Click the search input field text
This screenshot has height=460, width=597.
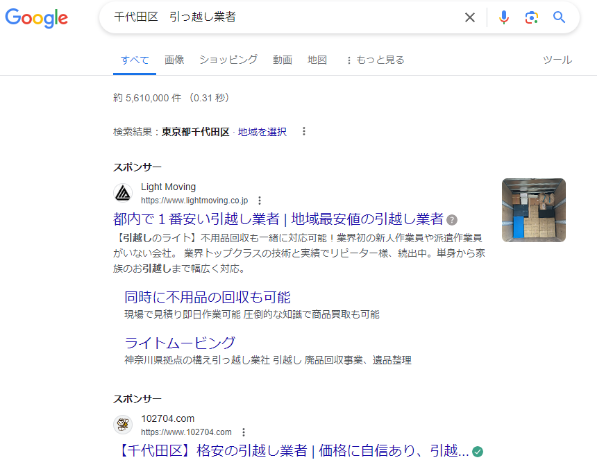pyautogui.click(x=175, y=17)
